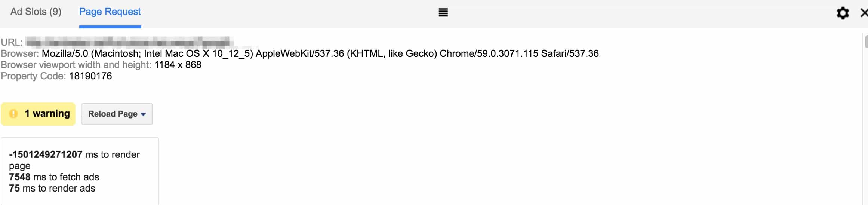This screenshot has height=205, width=868.
Task: Close the console with the X icon
Action: tap(864, 13)
